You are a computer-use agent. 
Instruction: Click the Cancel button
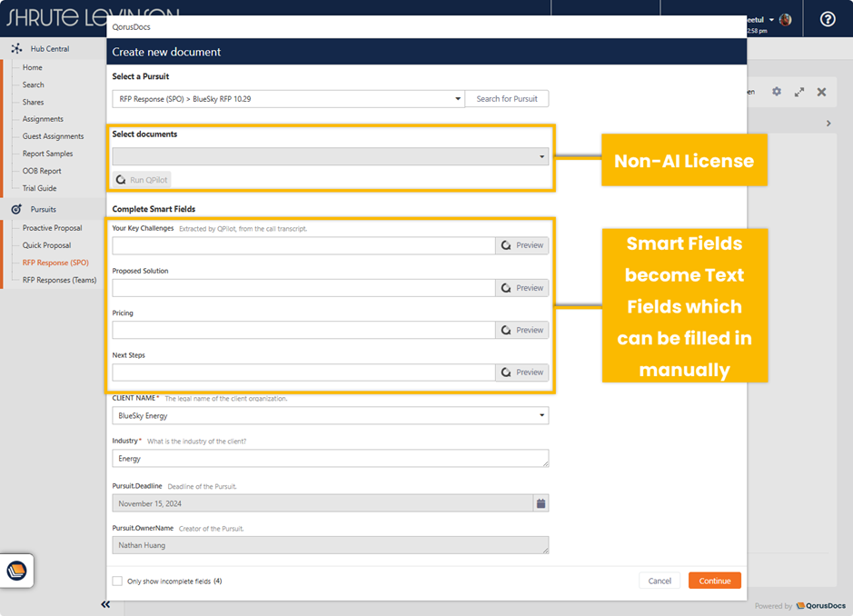pos(660,581)
